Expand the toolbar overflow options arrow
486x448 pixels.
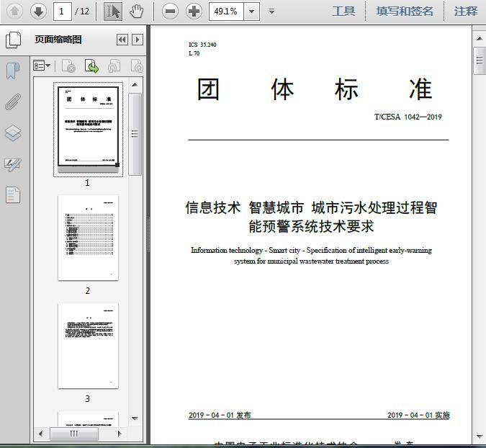271,11
